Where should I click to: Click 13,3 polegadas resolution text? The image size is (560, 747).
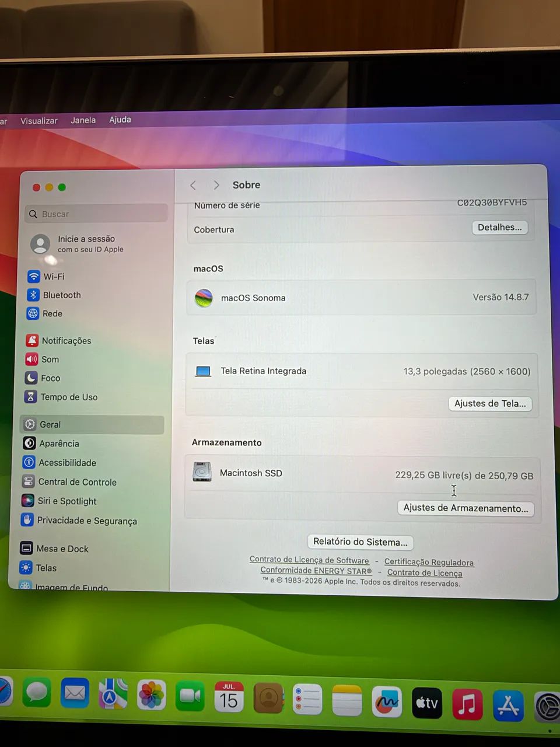click(x=467, y=371)
